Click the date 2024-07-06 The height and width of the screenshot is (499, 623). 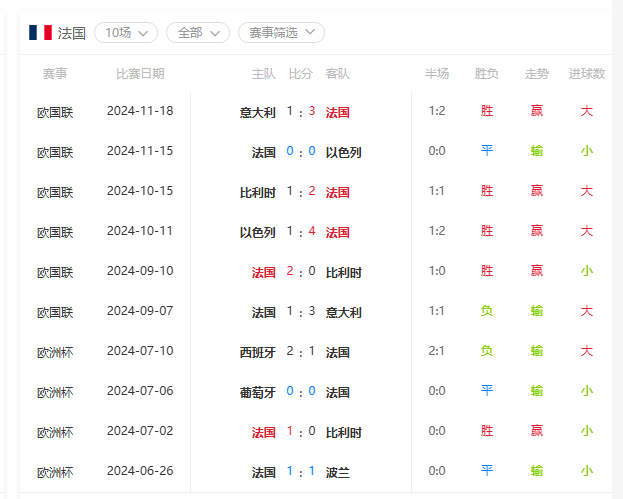(140, 391)
